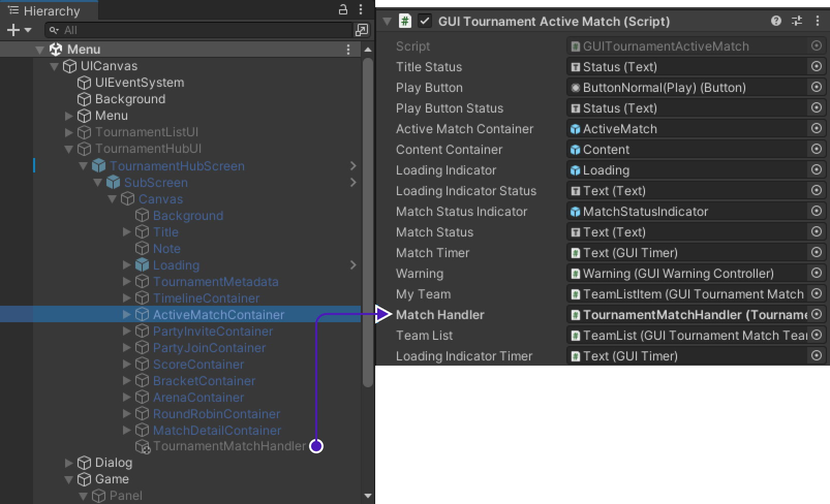Open component preset settings icon
830x504 pixels.
[x=797, y=21]
